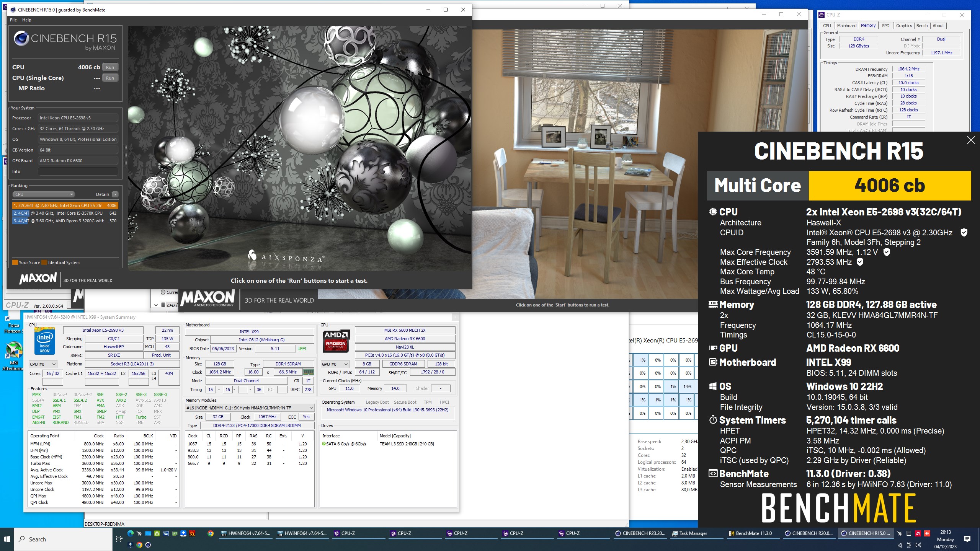The height and width of the screenshot is (551, 980).
Task: Click the AMD Radeon software tray icon
Action: point(918,533)
